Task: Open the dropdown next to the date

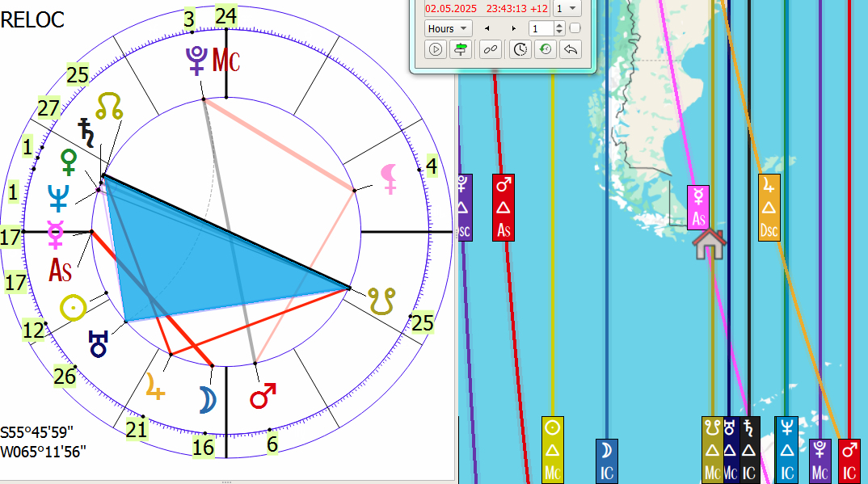Action: 568,8
